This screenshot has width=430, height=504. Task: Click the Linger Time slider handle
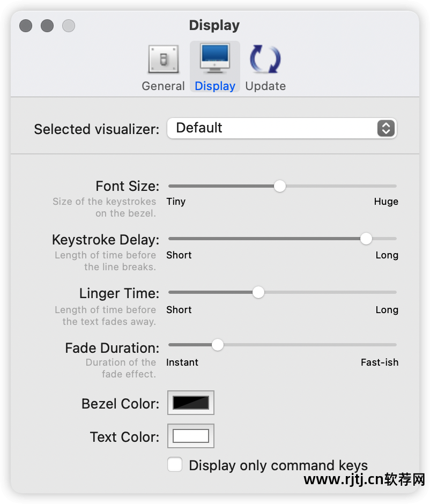click(x=258, y=292)
